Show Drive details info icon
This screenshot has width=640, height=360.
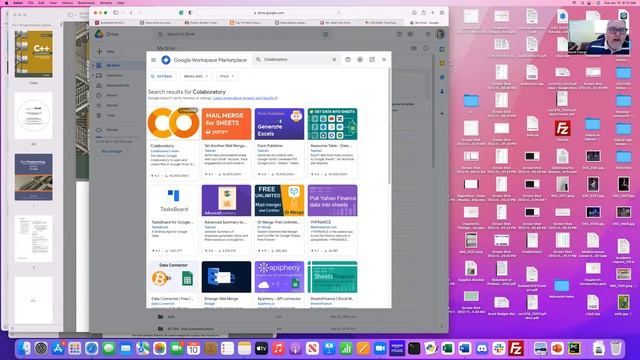(426, 48)
